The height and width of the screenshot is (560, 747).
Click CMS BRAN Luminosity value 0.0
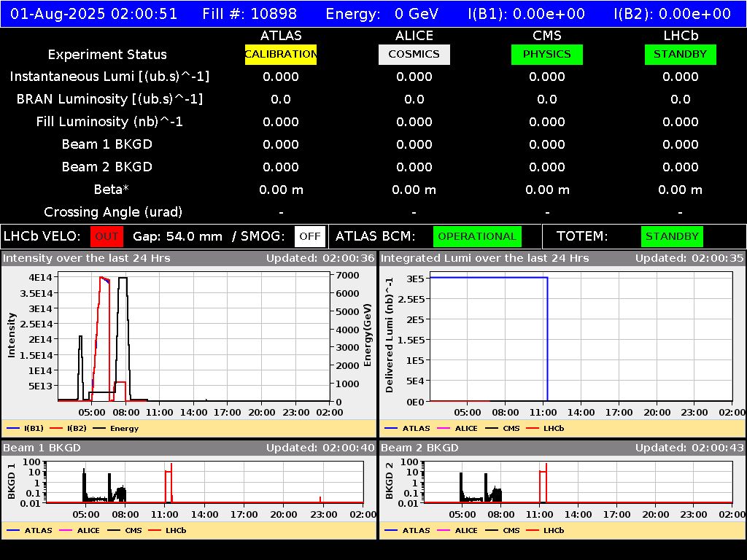click(x=547, y=99)
